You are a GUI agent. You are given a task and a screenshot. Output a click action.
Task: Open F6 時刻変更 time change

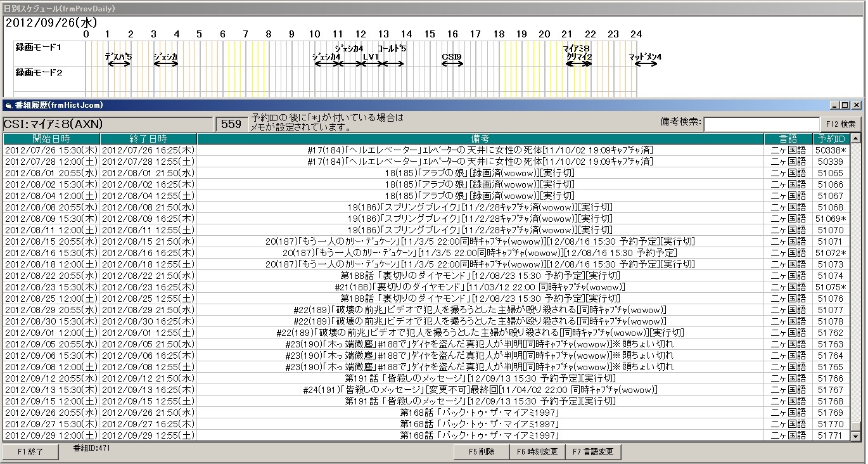coord(537,452)
